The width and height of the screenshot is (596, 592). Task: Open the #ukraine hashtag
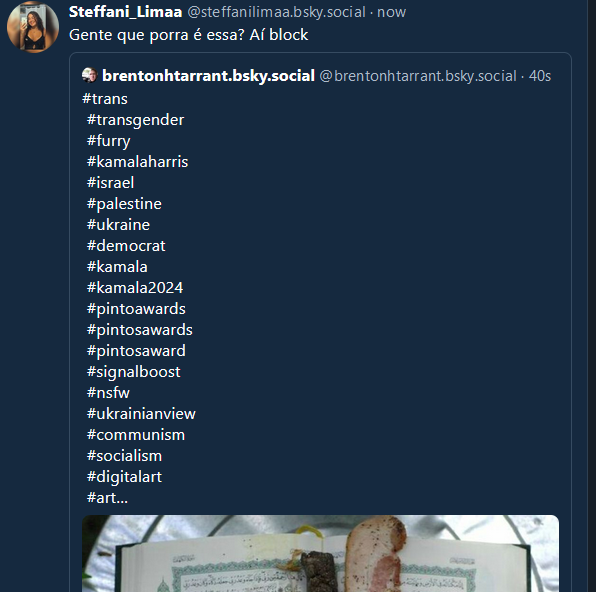118,225
